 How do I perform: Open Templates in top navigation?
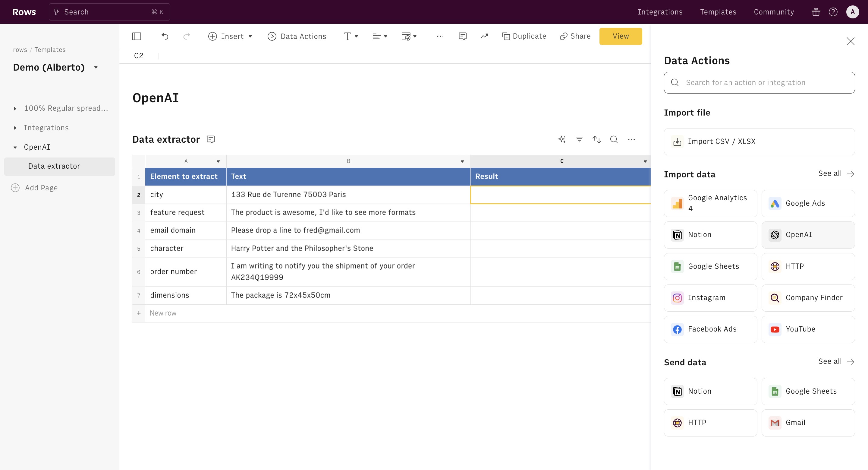718,12
